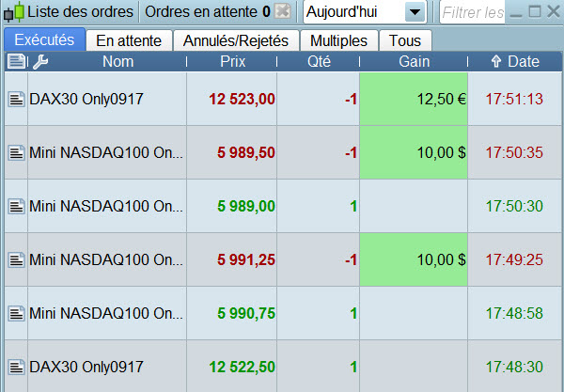Select the 17:48:58 time cell
Screen dimensions: 564x392
click(515, 313)
